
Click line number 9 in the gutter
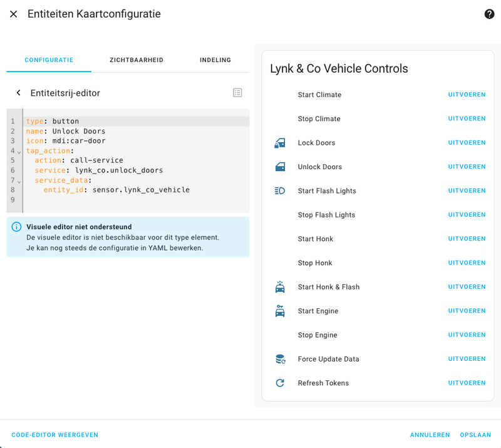pyautogui.click(x=13, y=200)
